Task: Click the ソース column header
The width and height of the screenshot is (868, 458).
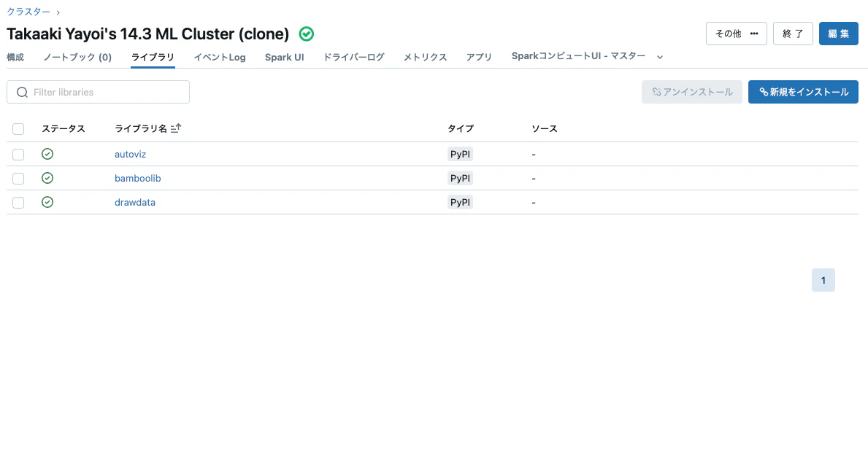Action: tap(544, 128)
